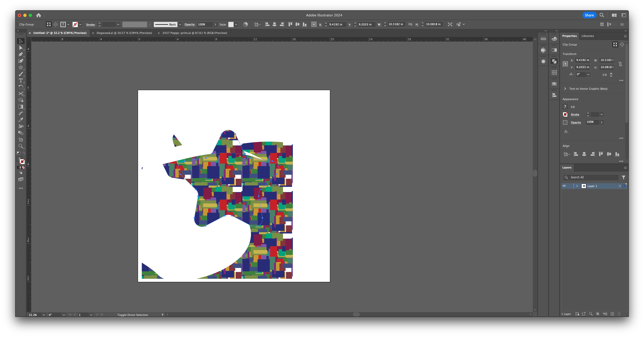The image size is (644, 337).
Task: Click the Home icon
Action: tap(38, 15)
